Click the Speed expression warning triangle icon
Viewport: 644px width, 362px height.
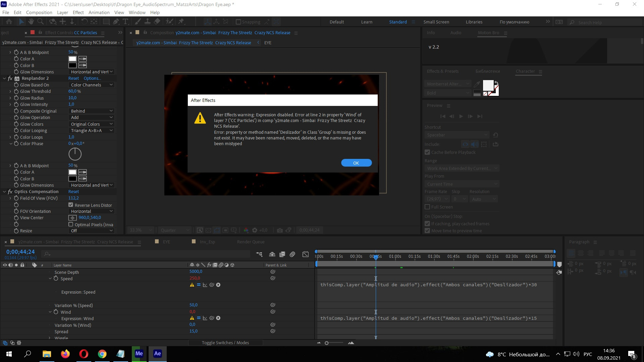(192, 285)
